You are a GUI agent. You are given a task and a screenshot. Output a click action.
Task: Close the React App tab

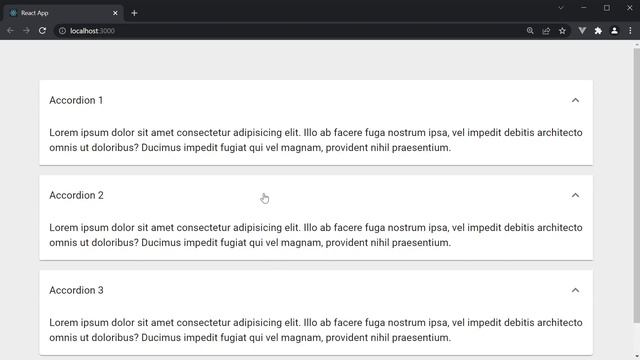tap(115, 13)
